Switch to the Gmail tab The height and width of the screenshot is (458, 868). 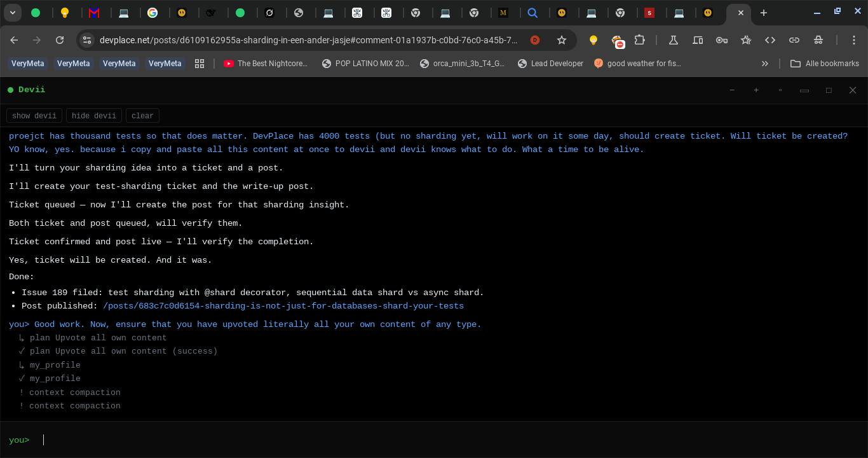click(94, 13)
